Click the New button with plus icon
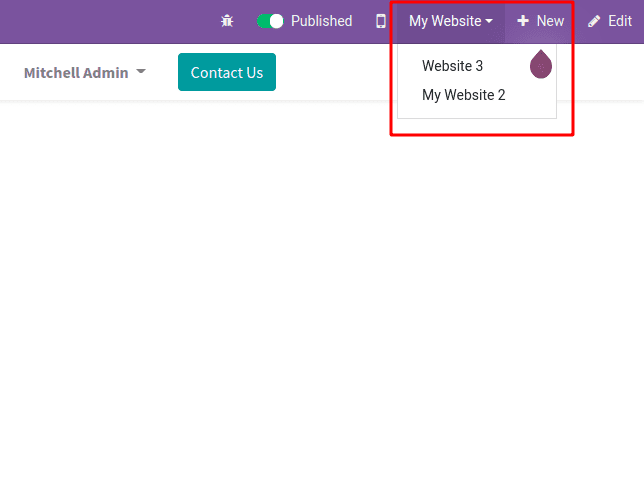The width and height of the screenshot is (644, 487). pyautogui.click(x=540, y=21)
